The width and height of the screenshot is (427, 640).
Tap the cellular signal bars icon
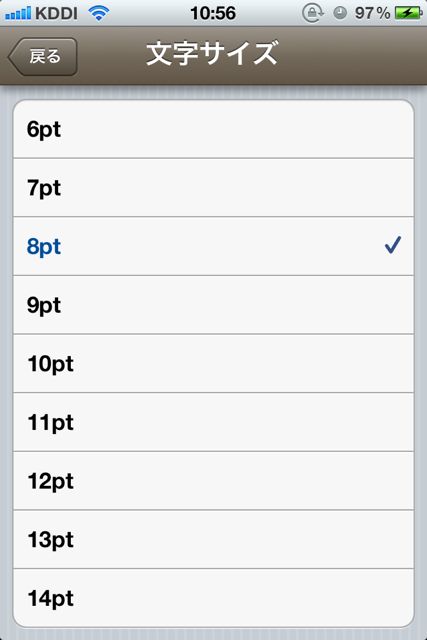pos(18,13)
